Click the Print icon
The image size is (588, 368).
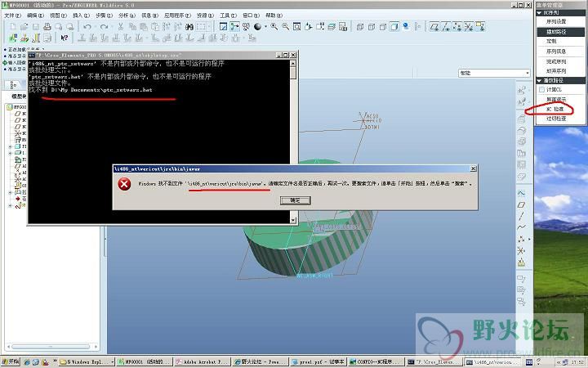[x=47, y=27]
